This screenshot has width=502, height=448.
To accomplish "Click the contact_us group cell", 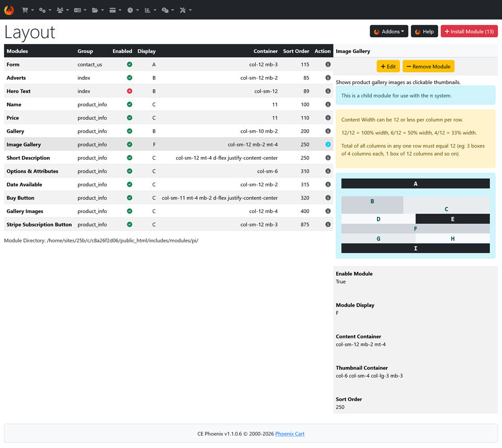I will (89, 64).
